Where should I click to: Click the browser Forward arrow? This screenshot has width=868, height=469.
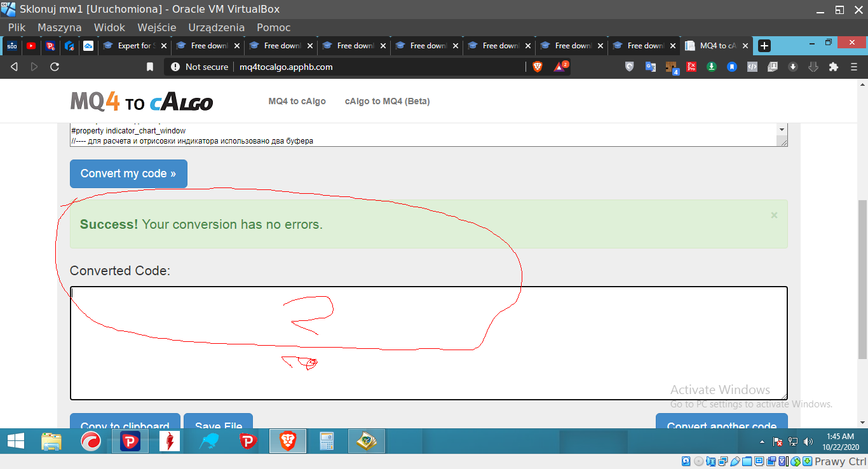[x=34, y=67]
